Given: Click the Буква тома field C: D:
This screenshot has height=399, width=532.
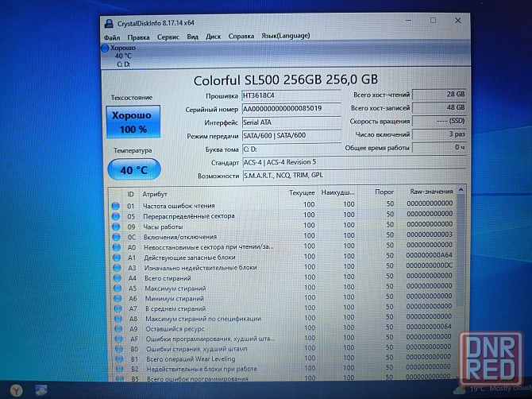Looking at the screenshot, I should click(x=291, y=149).
